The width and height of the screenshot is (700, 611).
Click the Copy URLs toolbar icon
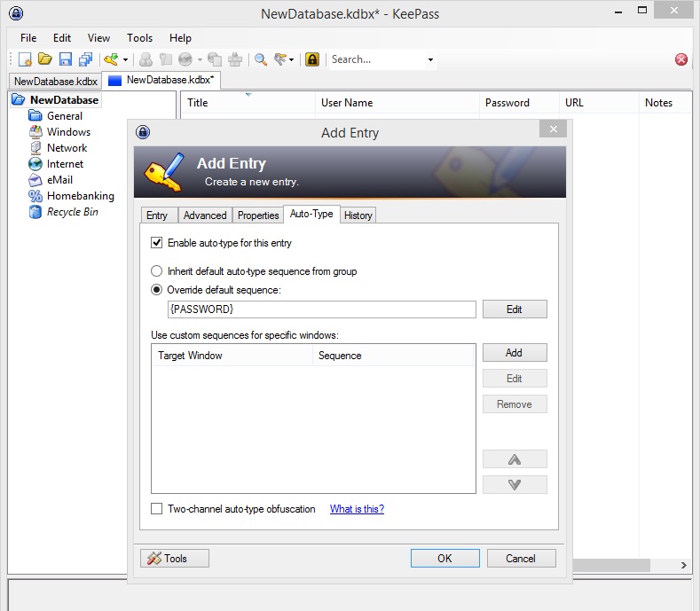(x=215, y=59)
